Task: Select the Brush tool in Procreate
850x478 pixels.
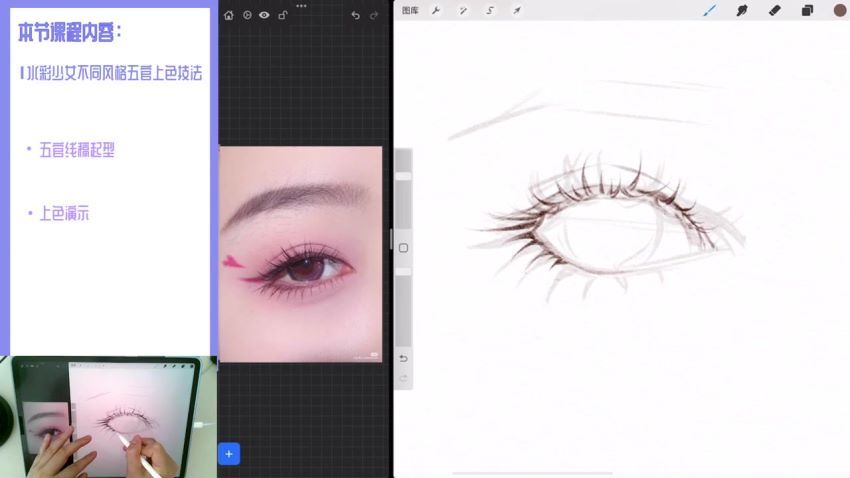Action: coord(710,10)
